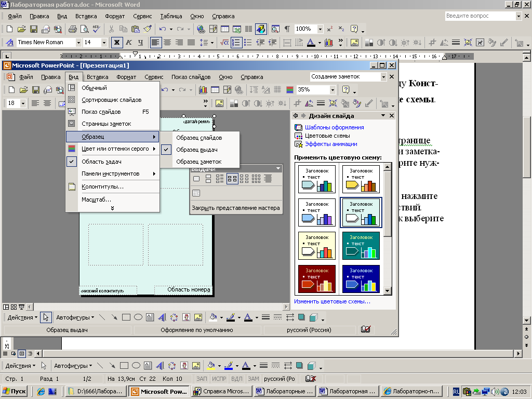This screenshot has height=399, width=532.
Task: Click Bulleted list icon in Word toolbar
Action: coord(248,43)
